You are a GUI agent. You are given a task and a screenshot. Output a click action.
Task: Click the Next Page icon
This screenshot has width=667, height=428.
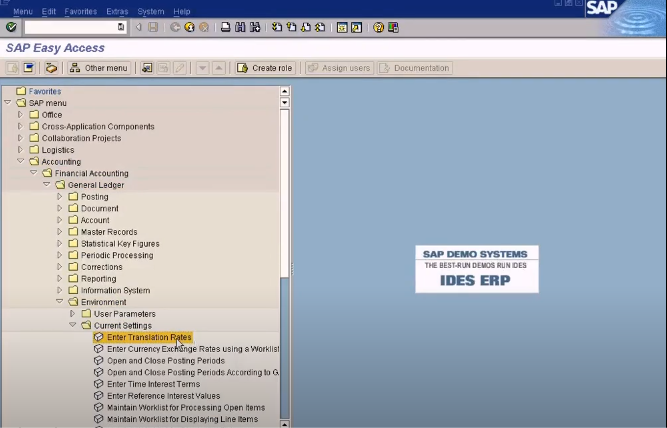pos(306,27)
